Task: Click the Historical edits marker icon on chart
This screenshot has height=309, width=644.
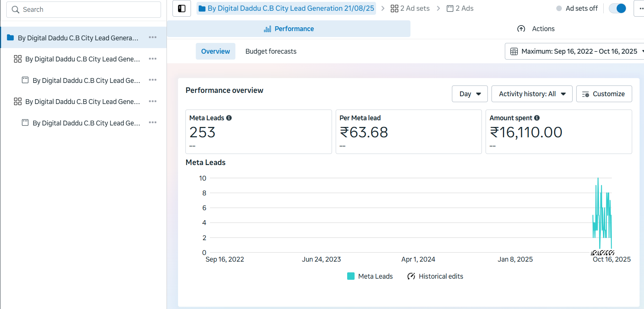Action: (602, 253)
